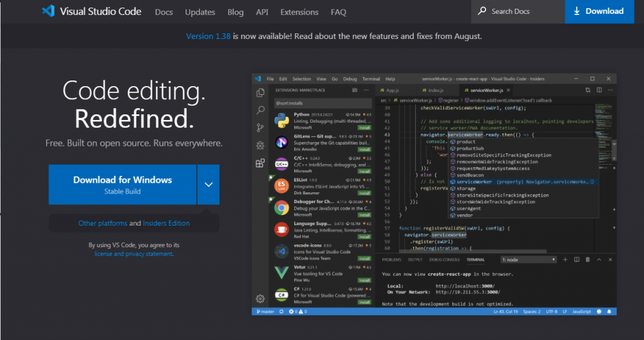Click 'Ln 43, Col 19' in status bar
This screenshot has width=644, height=340.
(x=506, y=312)
